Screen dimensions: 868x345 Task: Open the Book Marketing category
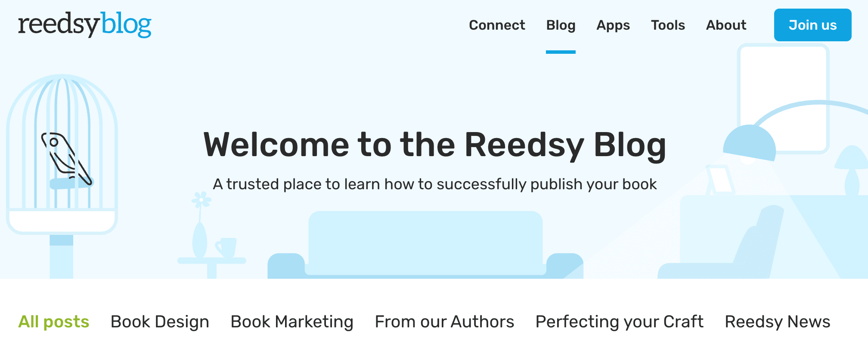(292, 321)
